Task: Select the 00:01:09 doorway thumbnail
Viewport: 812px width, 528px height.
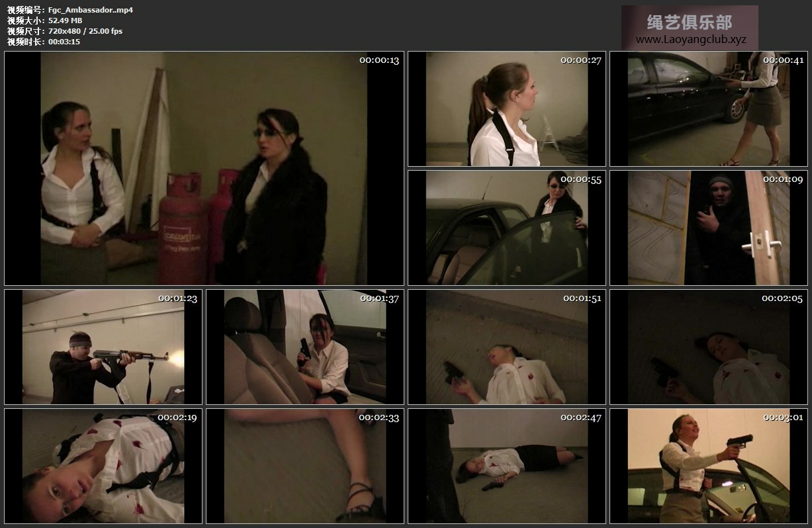Action: click(708, 228)
